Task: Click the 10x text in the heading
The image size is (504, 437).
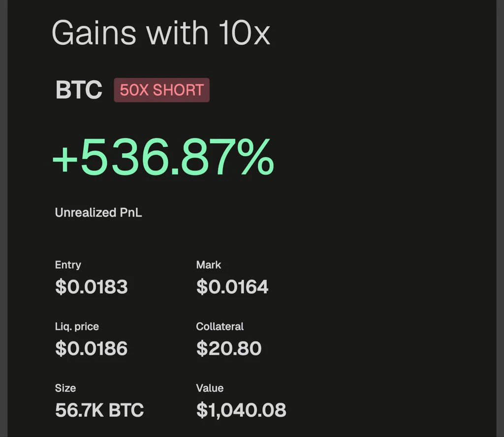Action: click(x=244, y=33)
